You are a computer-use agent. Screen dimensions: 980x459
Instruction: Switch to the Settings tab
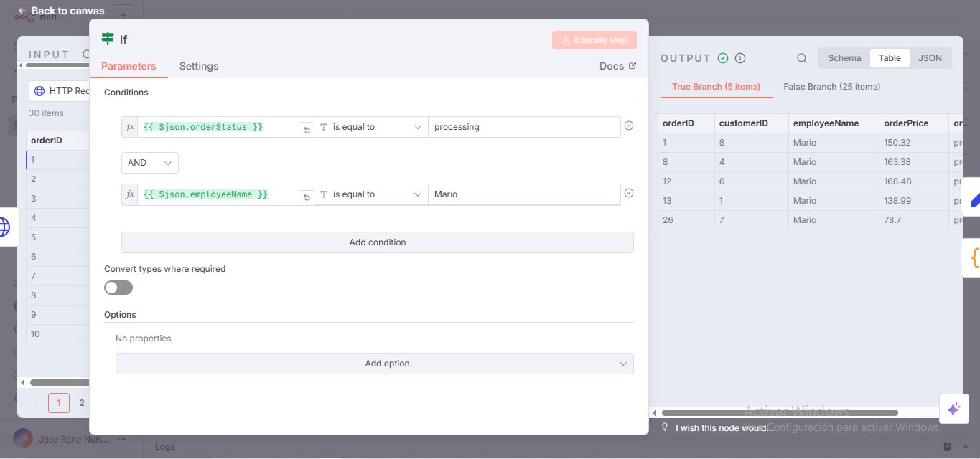point(199,66)
